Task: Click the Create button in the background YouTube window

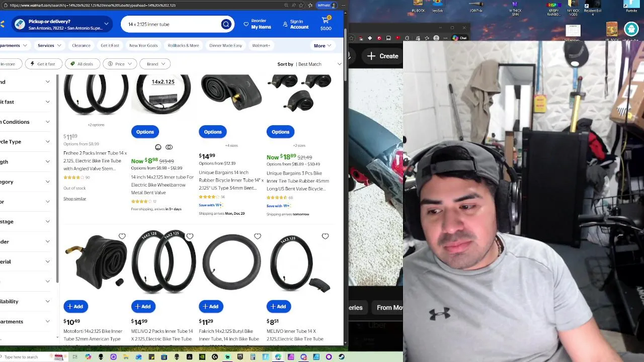Action: pyautogui.click(x=383, y=56)
